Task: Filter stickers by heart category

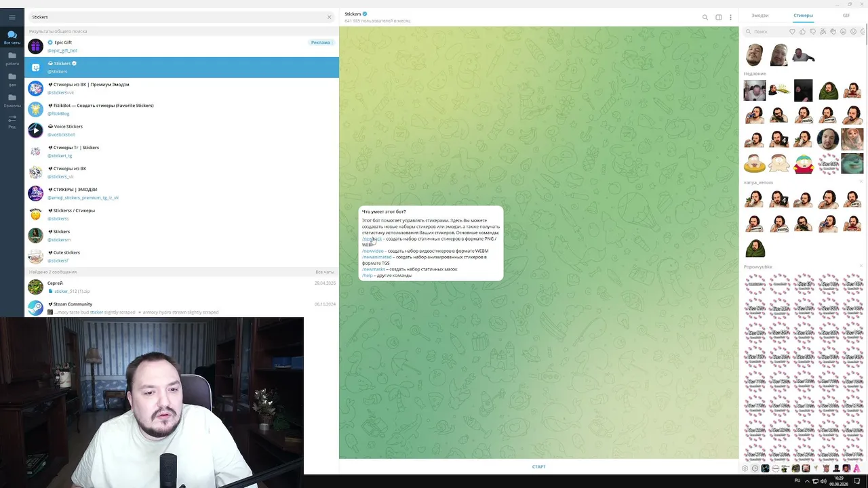Action: (792, 31)
